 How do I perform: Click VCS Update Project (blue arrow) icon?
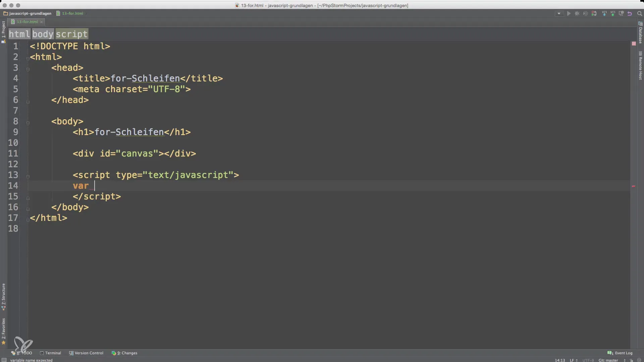point(604,14)
